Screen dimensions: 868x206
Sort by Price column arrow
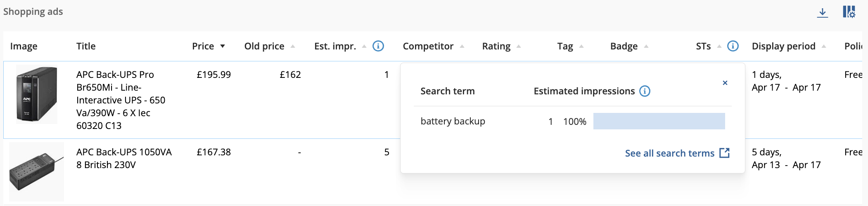[x=223, y=46]
